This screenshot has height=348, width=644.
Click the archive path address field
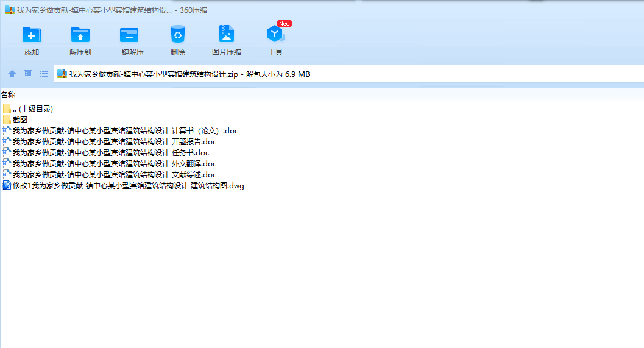tap(349, 74)
